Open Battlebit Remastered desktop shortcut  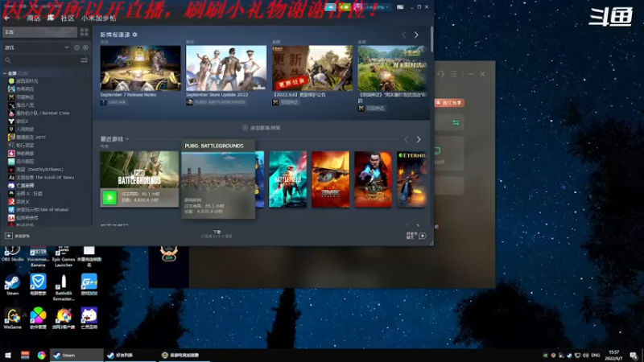(x=64, y=287)
